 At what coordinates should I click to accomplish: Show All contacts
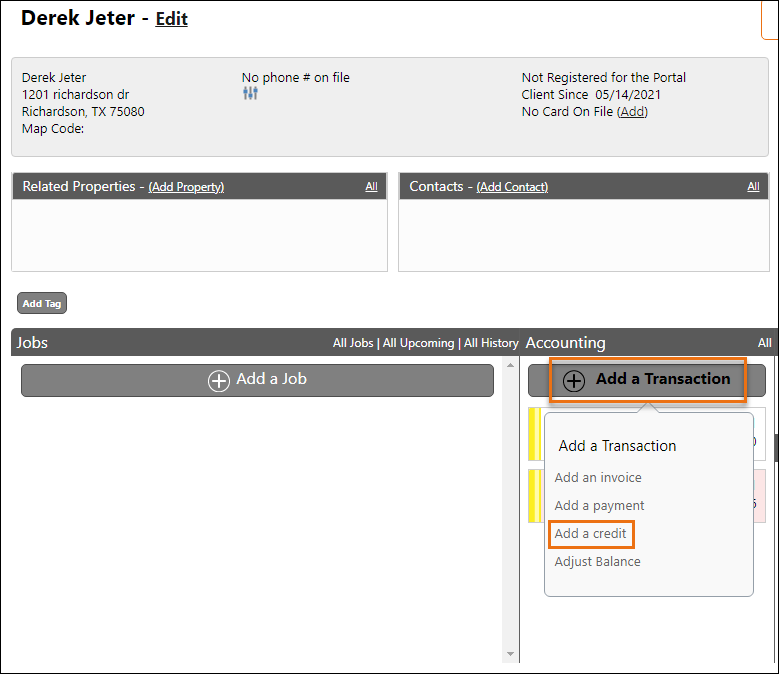(x=753, y=187)
